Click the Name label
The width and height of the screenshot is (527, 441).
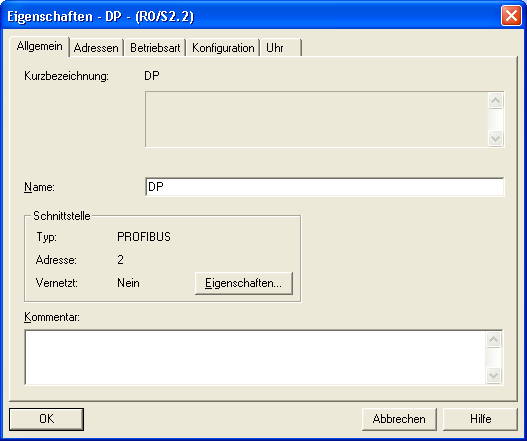(39, 187)
